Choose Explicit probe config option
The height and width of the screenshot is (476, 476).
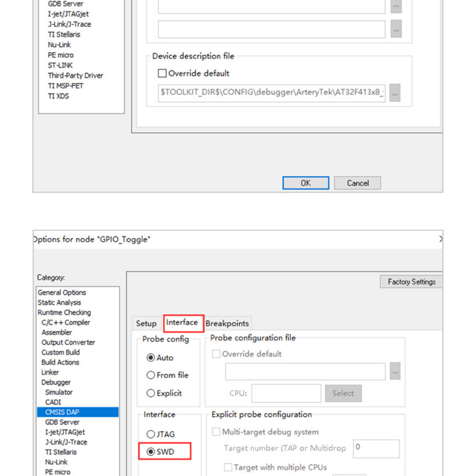coord(151,393)
